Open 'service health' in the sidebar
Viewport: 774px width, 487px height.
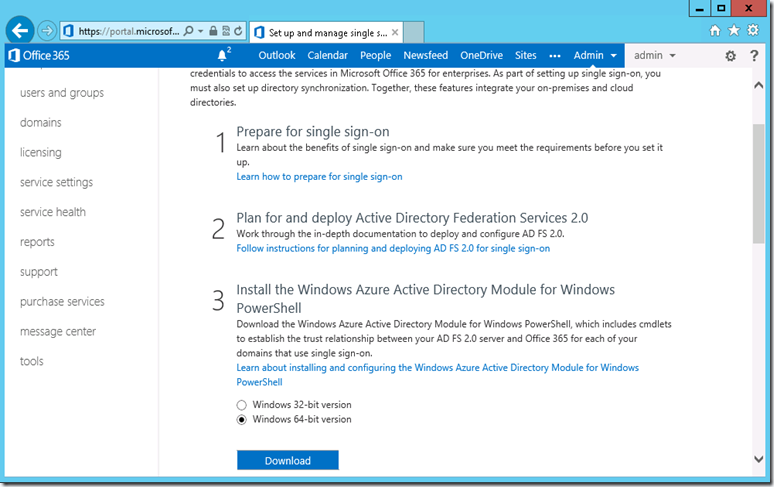53,212
